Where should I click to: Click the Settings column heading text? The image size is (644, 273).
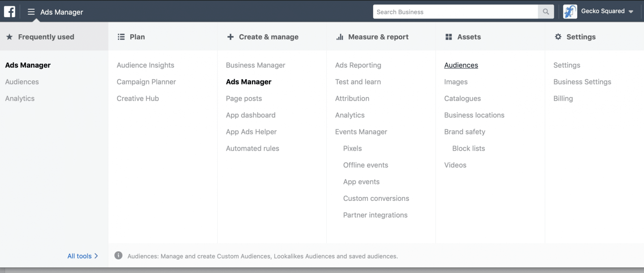(x=581, y=37)
